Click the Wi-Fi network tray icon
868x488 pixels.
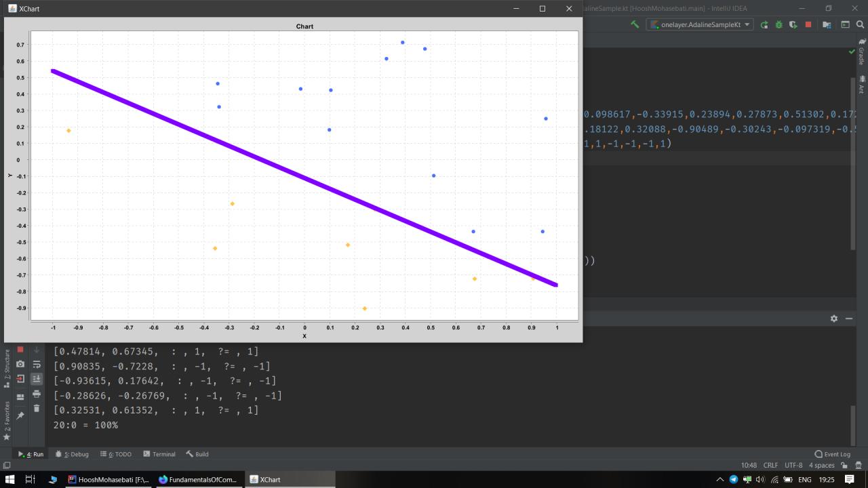tap(774, 479)
